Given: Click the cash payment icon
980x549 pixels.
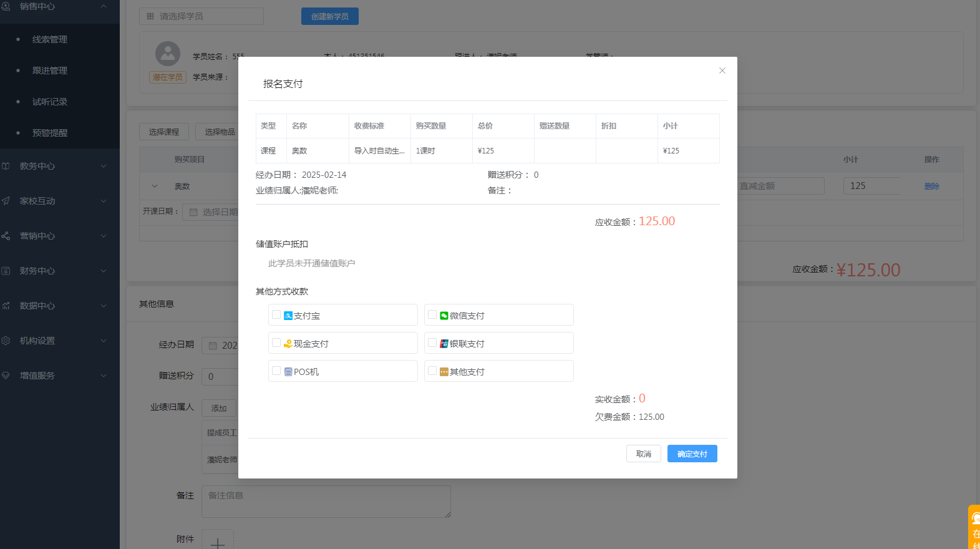Looking at the screenshot, I should tap(288, 344).
